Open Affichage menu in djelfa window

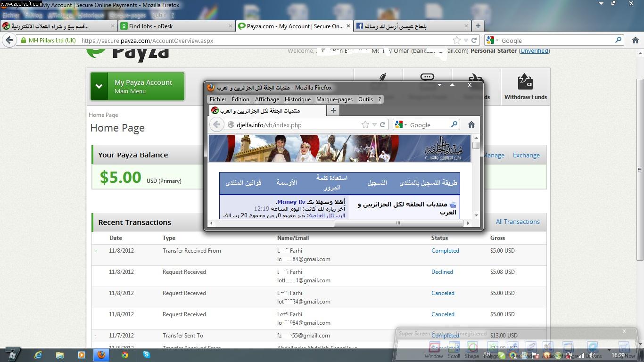click(x=267, y=99)
